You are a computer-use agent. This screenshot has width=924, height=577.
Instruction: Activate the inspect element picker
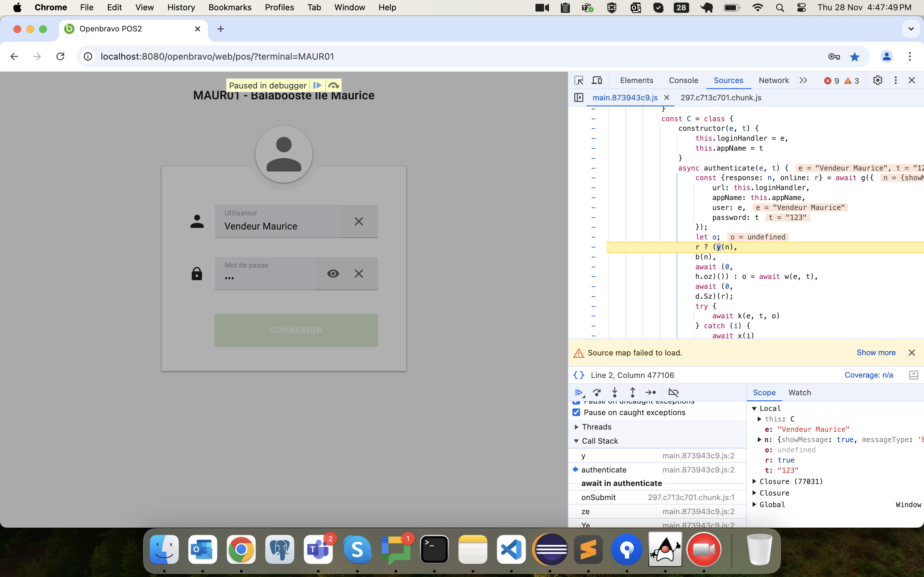579,80
